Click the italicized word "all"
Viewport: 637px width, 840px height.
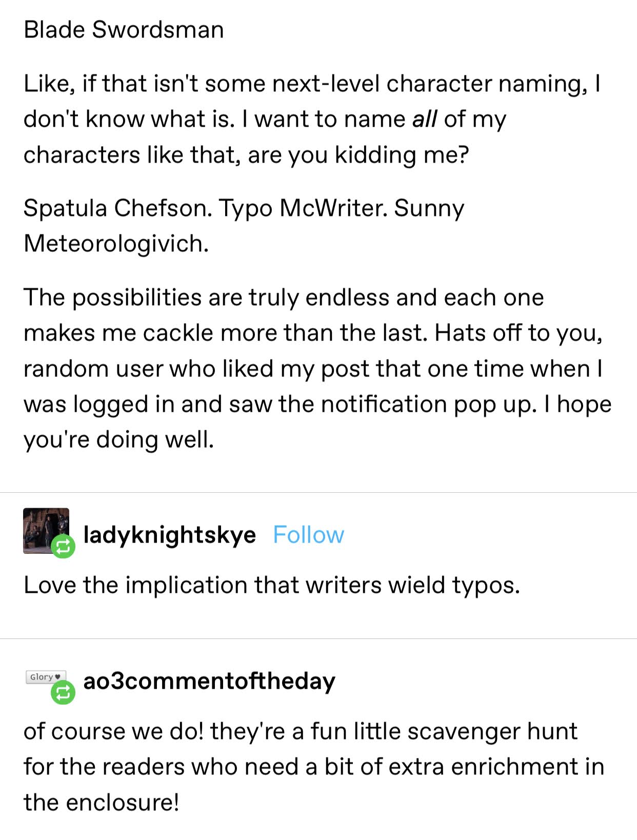[425, 119]
